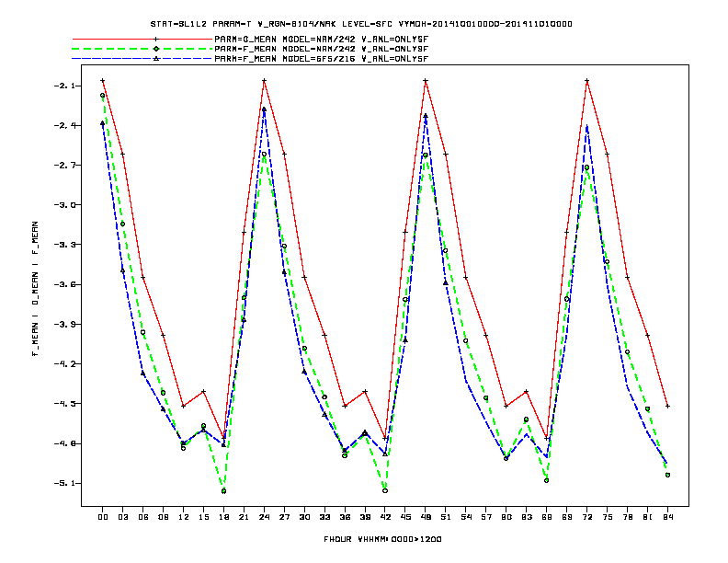Click the 51 forecast hour tick label
Image resolution: width=728 pixels, height=563 pixels.
point(446,517)
